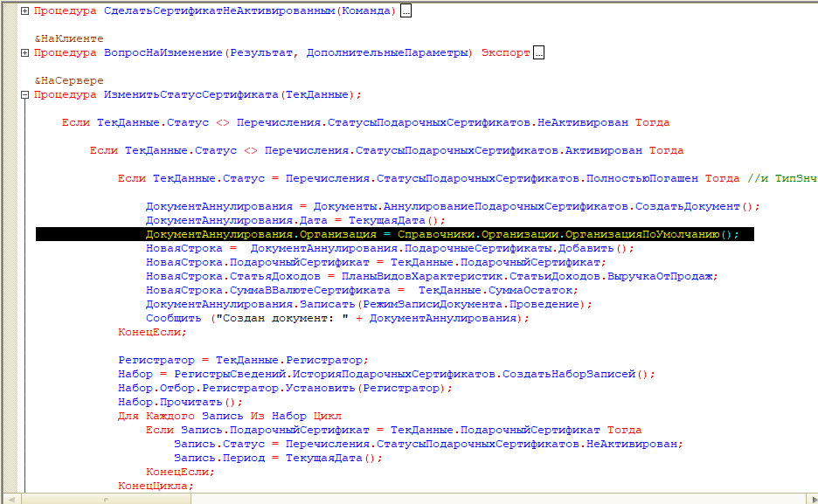The width and height of the screenshot is (818, 504).
Task: Click the comment //и ТипЗнч
Action: (781, 178)
